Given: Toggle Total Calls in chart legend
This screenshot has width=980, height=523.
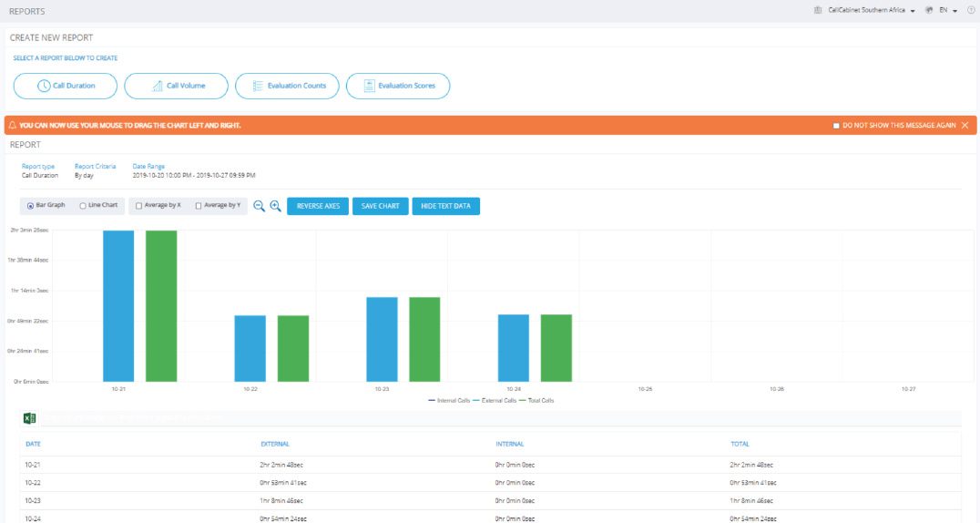Looking at the screenshot, I should click(536, 400).
